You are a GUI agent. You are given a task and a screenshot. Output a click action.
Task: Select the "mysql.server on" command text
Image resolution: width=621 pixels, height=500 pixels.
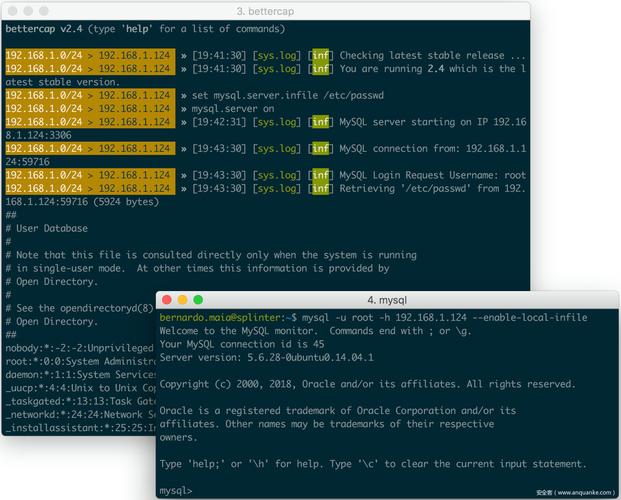pos(232,108)
